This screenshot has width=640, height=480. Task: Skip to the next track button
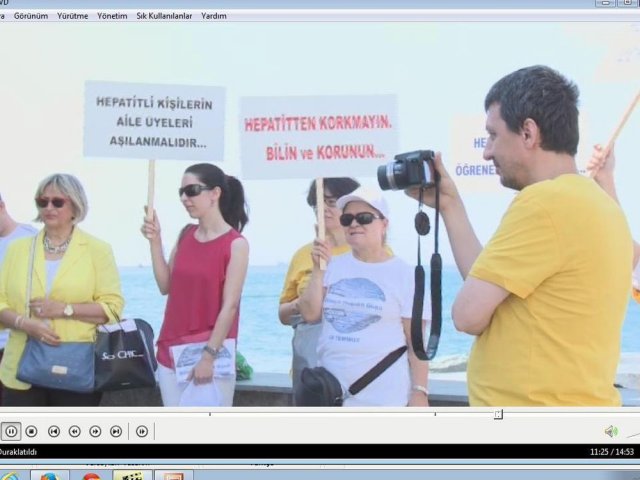click(116, 431)
